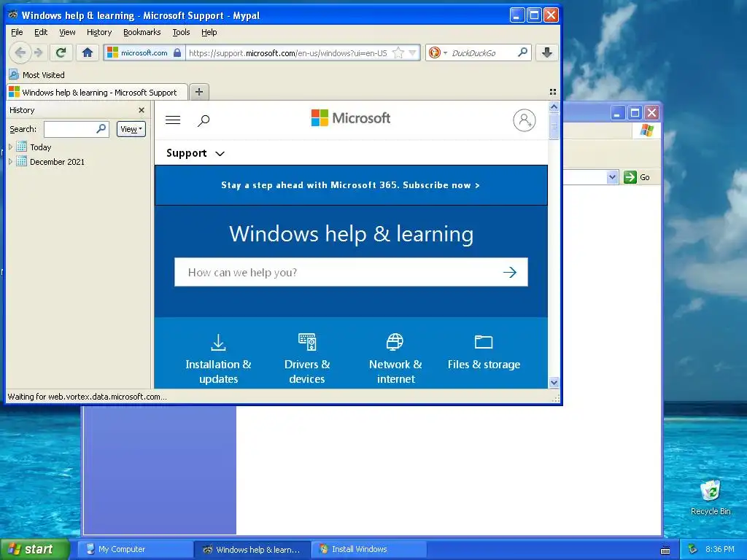Open address dropdown in background window

[612, 177]
